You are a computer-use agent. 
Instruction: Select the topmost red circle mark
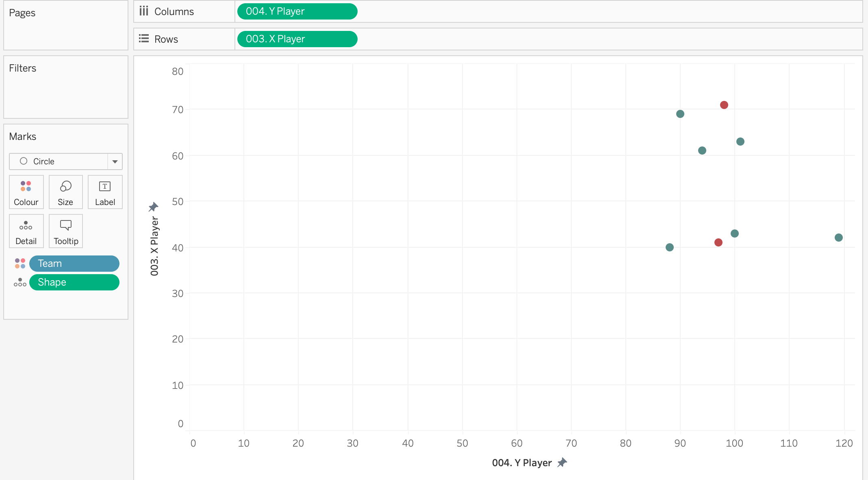[724, 105]
